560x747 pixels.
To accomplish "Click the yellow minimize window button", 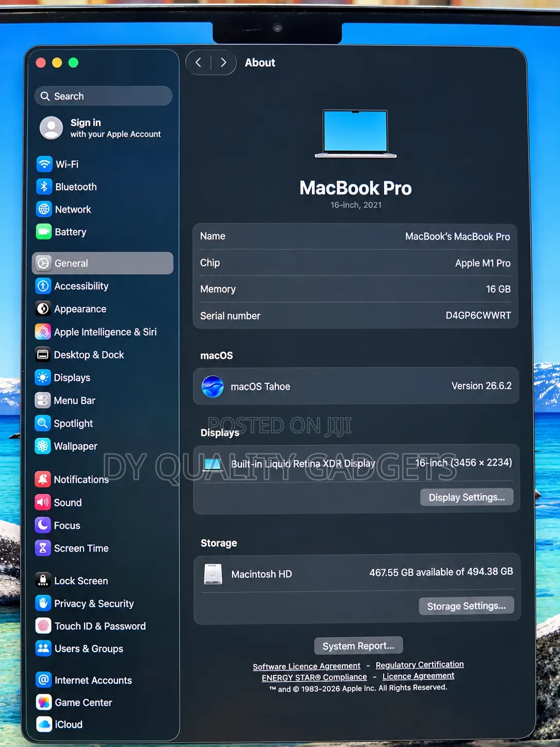I will pyautogui.click(x=57, y=62).
